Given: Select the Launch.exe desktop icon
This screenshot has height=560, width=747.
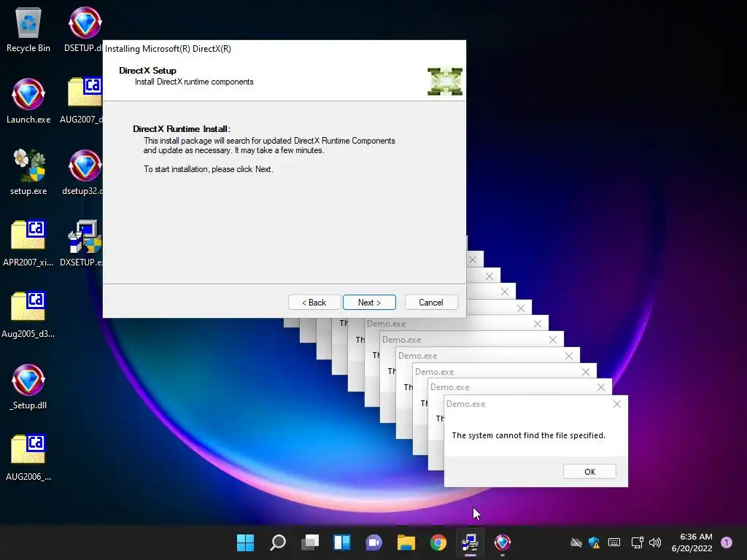Looking at the screenshot, I should coord(28,101).
